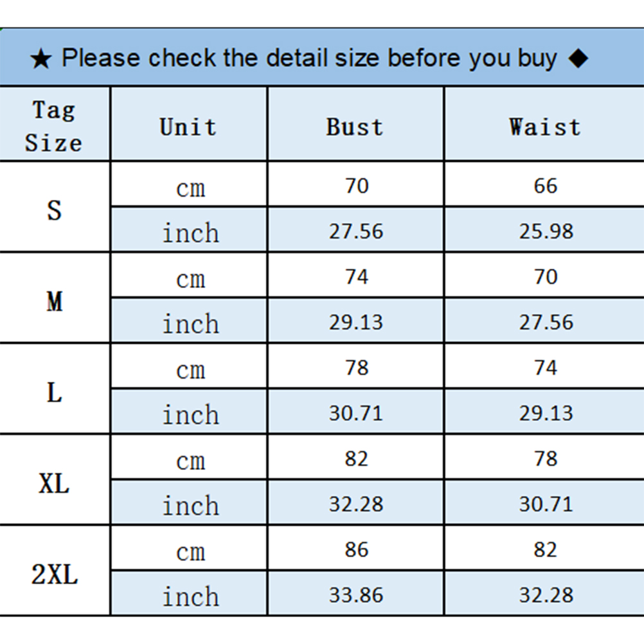Click the black diamond icon in banner

point(578,58)
